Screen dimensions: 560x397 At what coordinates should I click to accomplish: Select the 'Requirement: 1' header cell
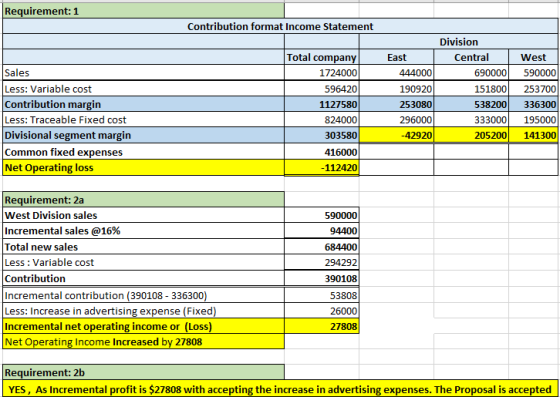pyautogui.click(x=144, y=11)
